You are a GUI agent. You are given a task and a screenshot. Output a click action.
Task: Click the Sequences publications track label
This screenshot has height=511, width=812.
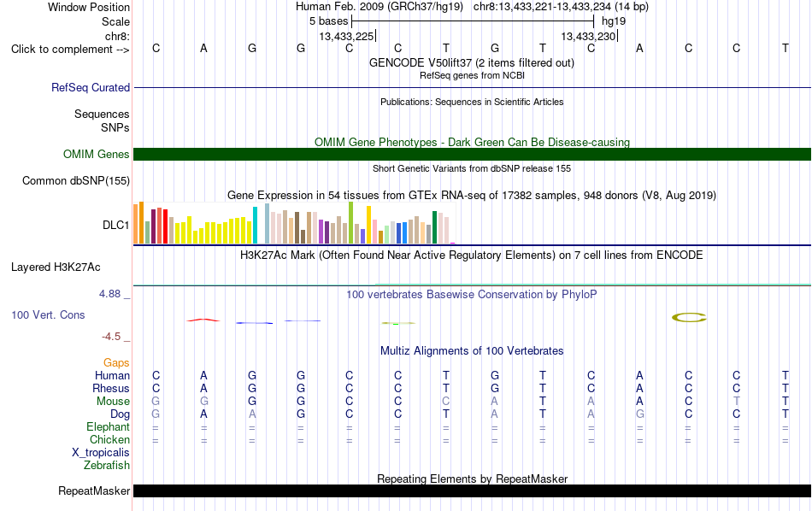click(102, 114)
